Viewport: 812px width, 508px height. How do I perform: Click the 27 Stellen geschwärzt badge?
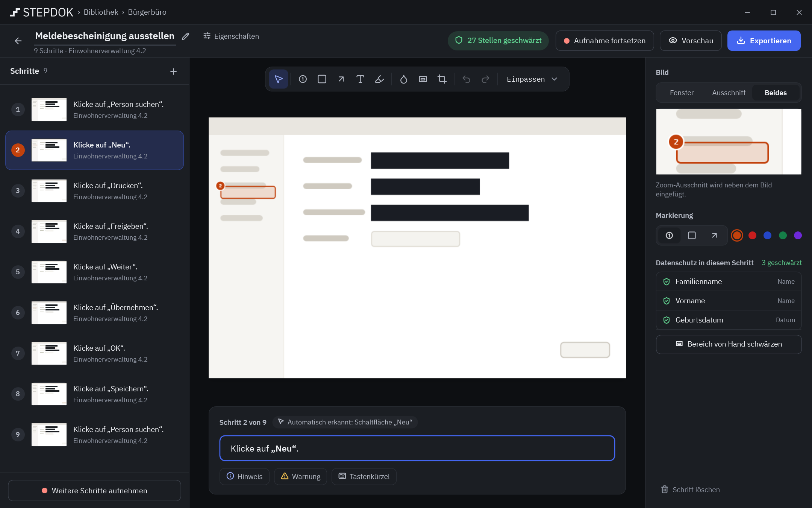point(498,41)
